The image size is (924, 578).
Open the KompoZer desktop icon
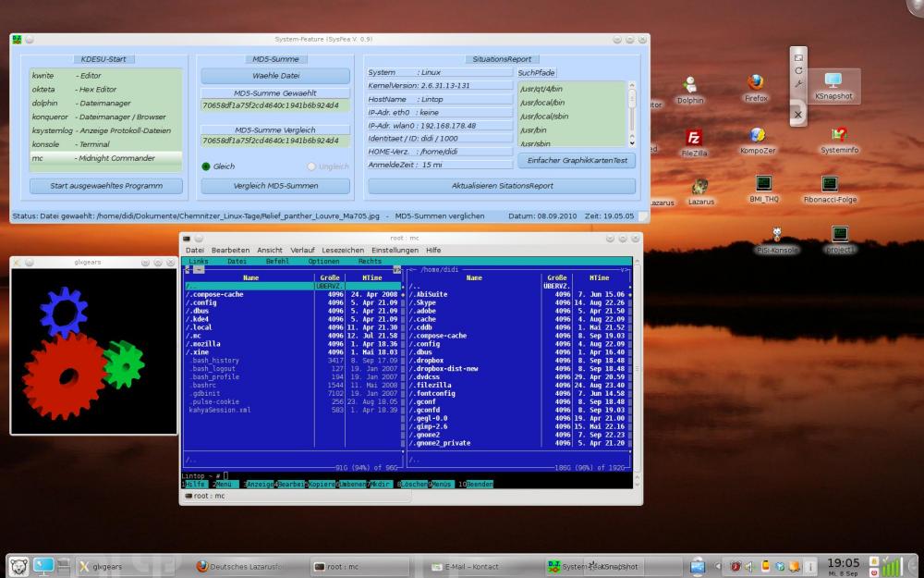pos(757,137)
